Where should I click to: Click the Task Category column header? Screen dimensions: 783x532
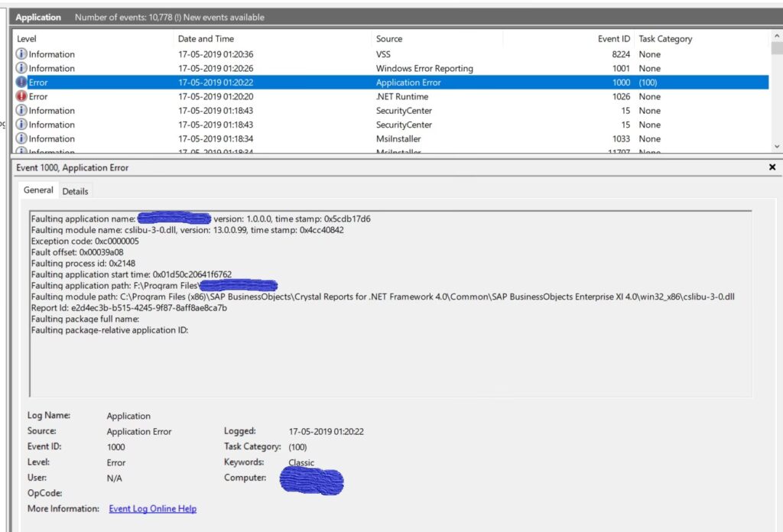[665, 39]
